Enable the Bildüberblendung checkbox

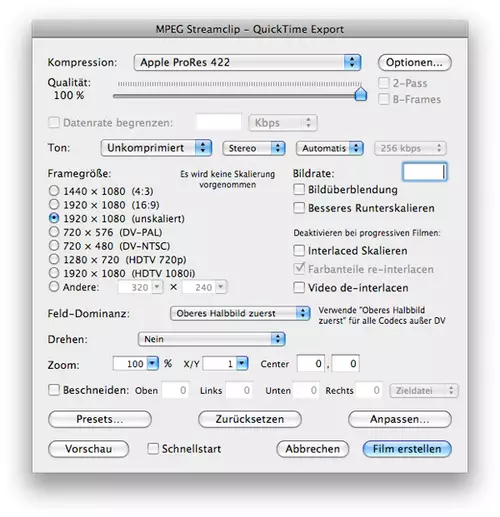coord(299,189)
